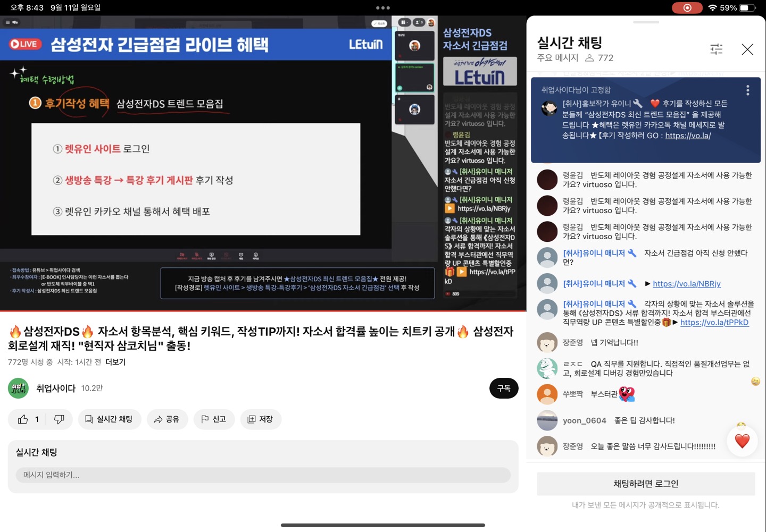Open 장준영 avatar on 오늘 좋은 말씀 message
The image size is (766, 532).
[547, 446]
